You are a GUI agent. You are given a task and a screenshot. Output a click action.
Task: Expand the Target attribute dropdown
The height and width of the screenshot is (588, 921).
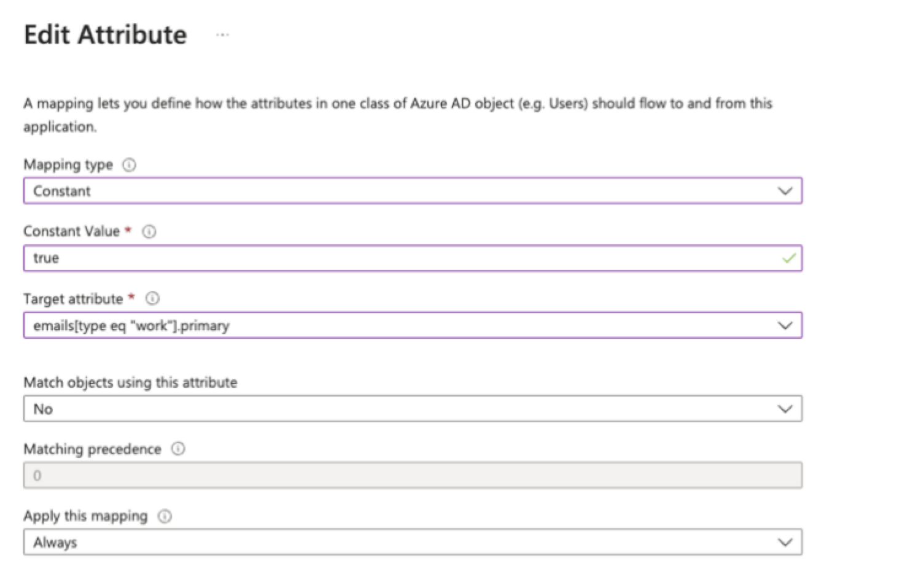[x=413, y=325]
